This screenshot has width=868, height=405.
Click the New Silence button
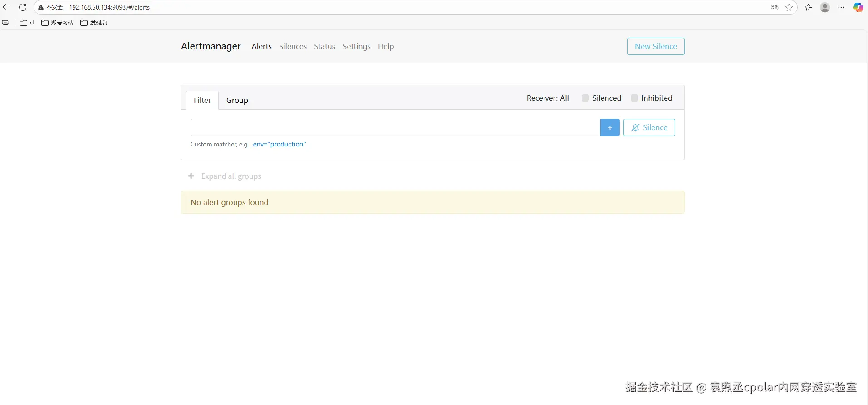[656, 46]
